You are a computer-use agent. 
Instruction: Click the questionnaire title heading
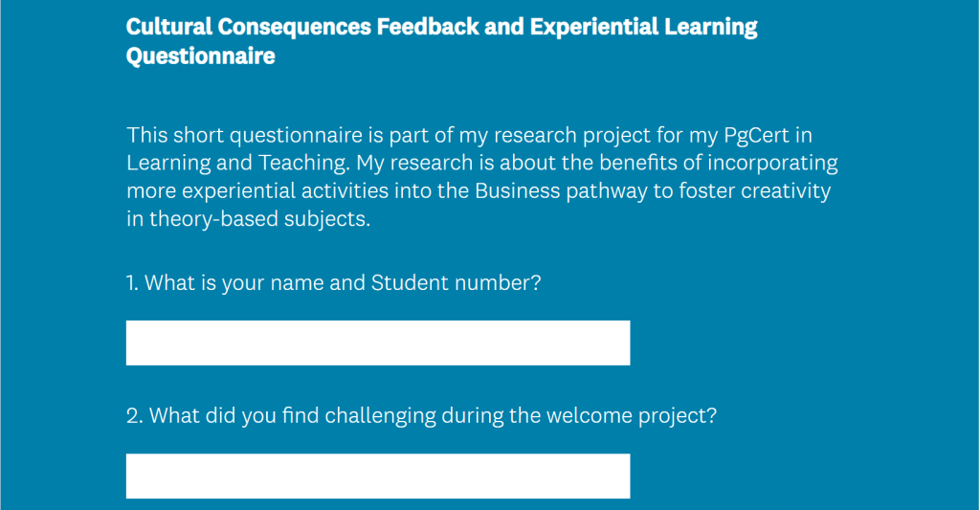441,41
